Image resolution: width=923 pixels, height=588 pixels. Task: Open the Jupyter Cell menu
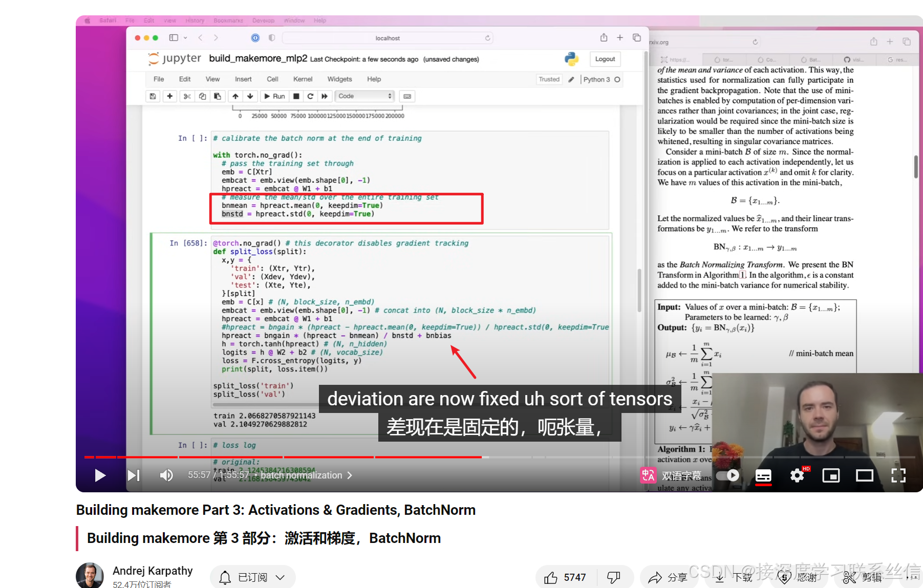tap(272, 79)
